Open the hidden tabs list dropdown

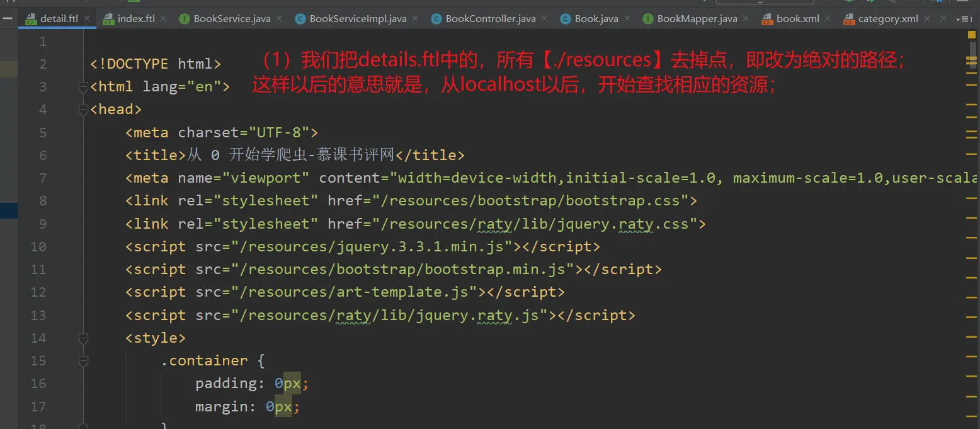964,19
